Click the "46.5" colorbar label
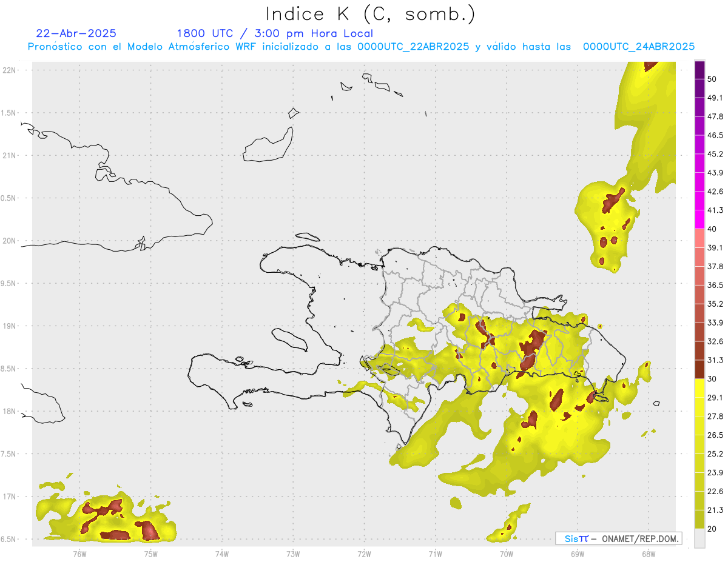This screenshot has height=562, width=728. (715, 135)
